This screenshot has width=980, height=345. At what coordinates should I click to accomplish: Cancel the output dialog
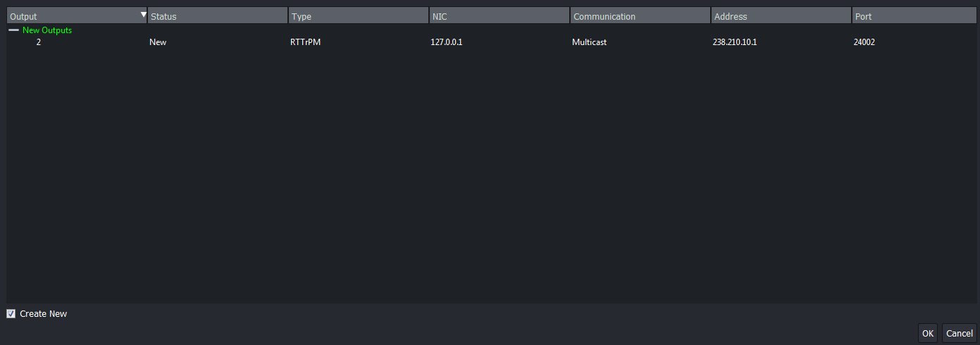(x=959, y=333)
